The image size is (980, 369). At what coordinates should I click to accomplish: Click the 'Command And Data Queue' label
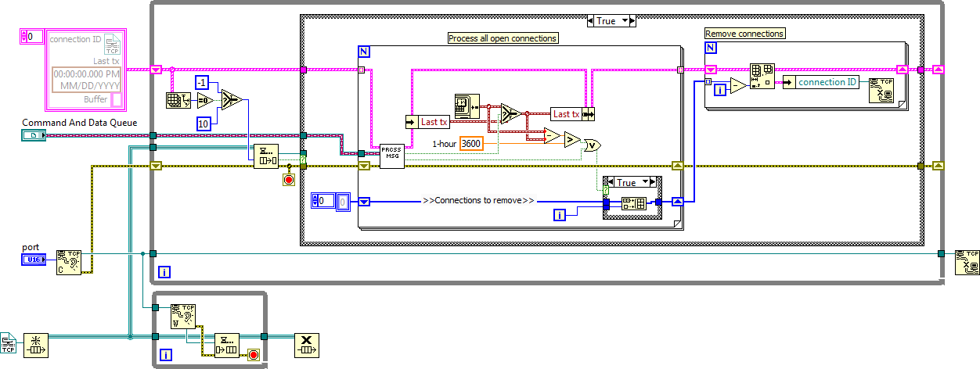(80, 123)
